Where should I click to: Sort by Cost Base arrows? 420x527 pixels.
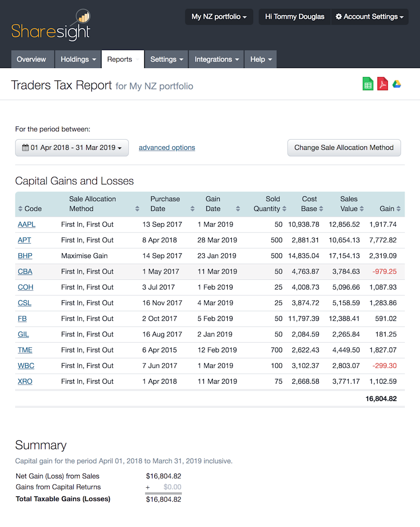pyautogui.click(x=321, y=209)
